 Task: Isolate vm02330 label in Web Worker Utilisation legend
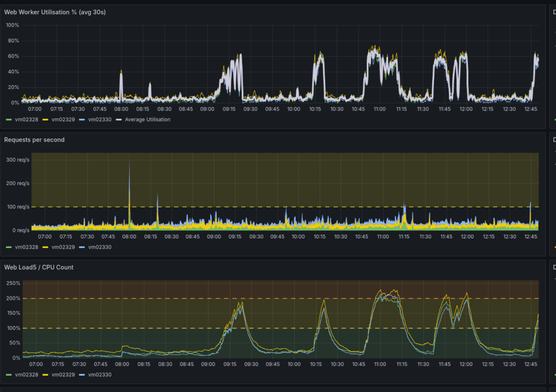(99, 119)
